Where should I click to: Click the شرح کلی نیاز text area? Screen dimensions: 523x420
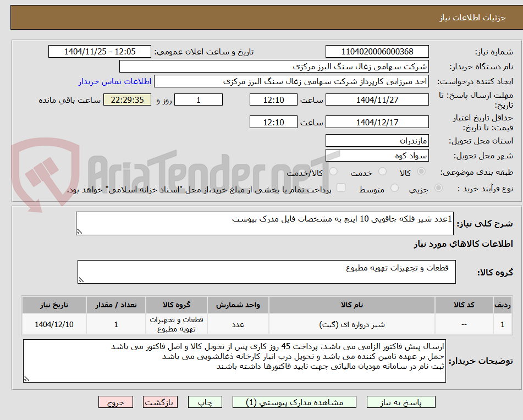pyautogui.click(x=265, y=223)
